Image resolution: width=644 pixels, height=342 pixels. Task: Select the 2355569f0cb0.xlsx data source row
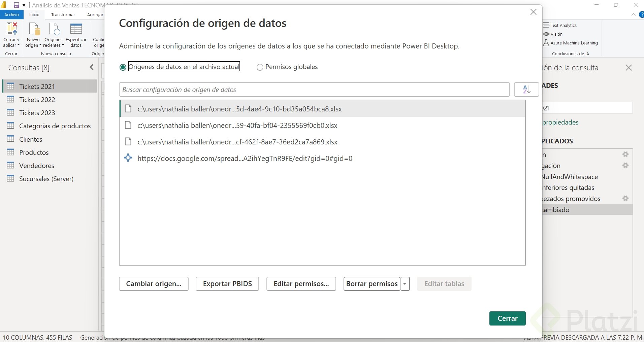[322, 125]
